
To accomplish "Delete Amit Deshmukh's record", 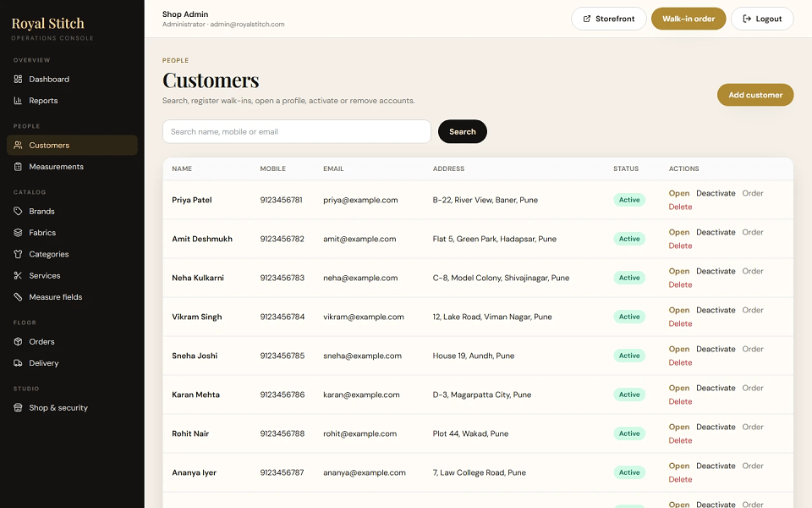I will (x=680, y=246).
